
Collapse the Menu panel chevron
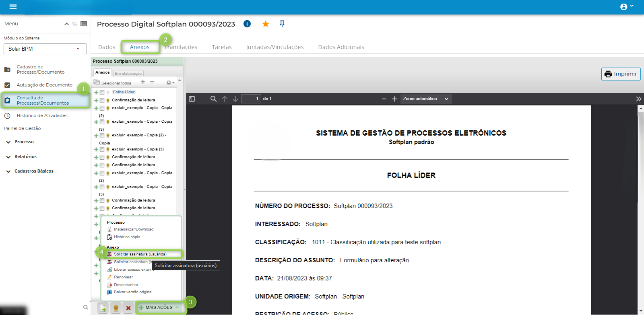click(66, 24)
